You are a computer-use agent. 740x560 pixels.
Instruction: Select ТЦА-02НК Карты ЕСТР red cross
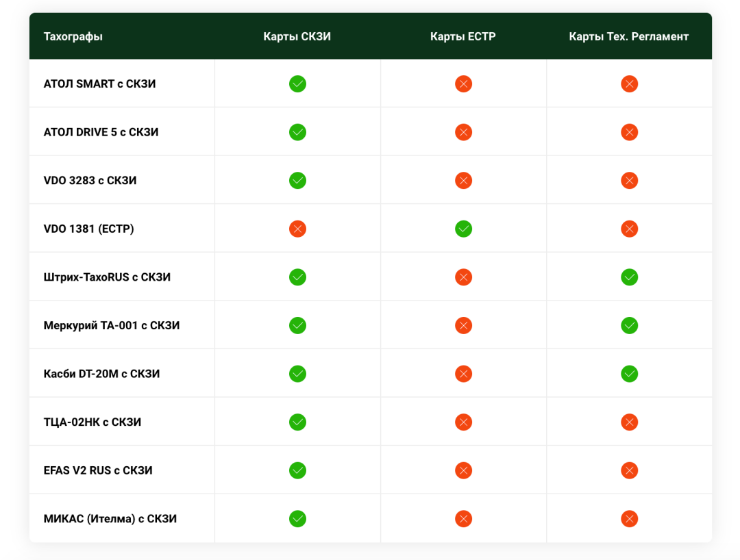point(463,422)
